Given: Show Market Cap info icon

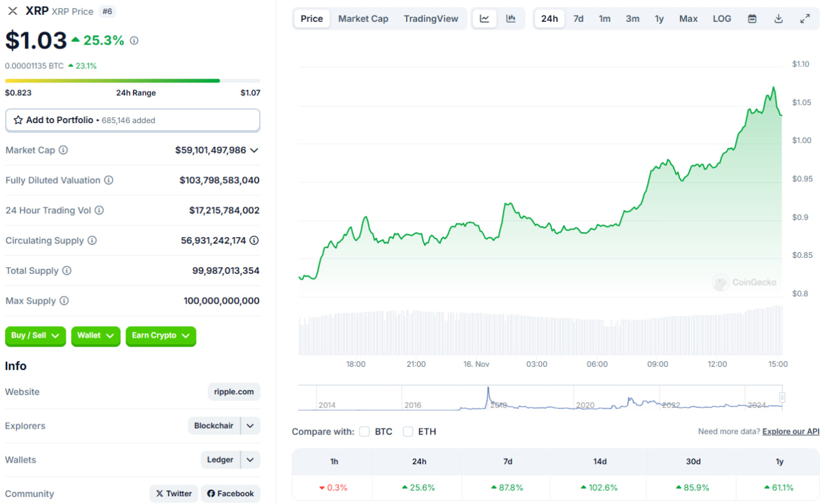Looking at the screenshot, I should tap(63, 150).
